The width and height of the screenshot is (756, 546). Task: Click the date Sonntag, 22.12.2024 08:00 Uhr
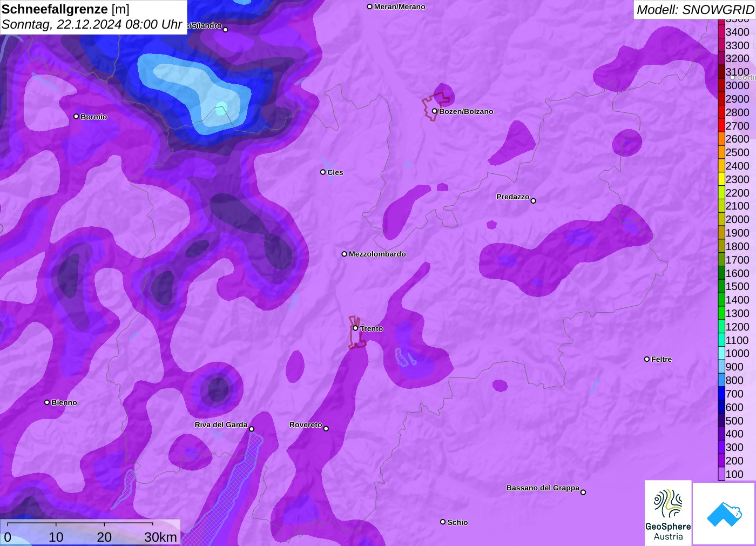coord(92,24)
